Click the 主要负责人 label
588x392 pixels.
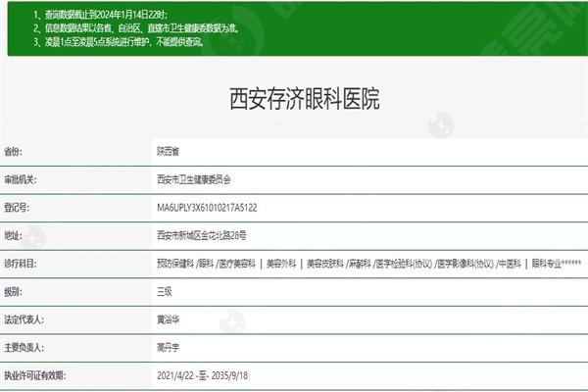(x=24, y=348)
